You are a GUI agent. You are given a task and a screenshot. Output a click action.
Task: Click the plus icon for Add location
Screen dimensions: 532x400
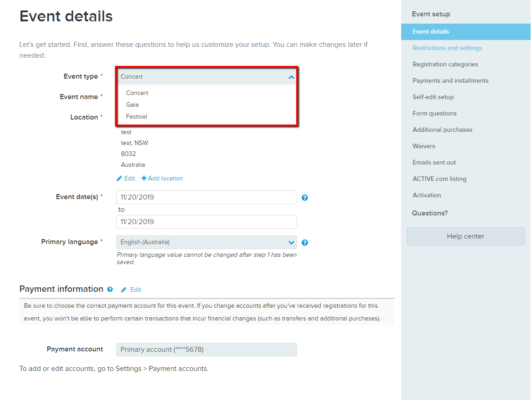144,178
